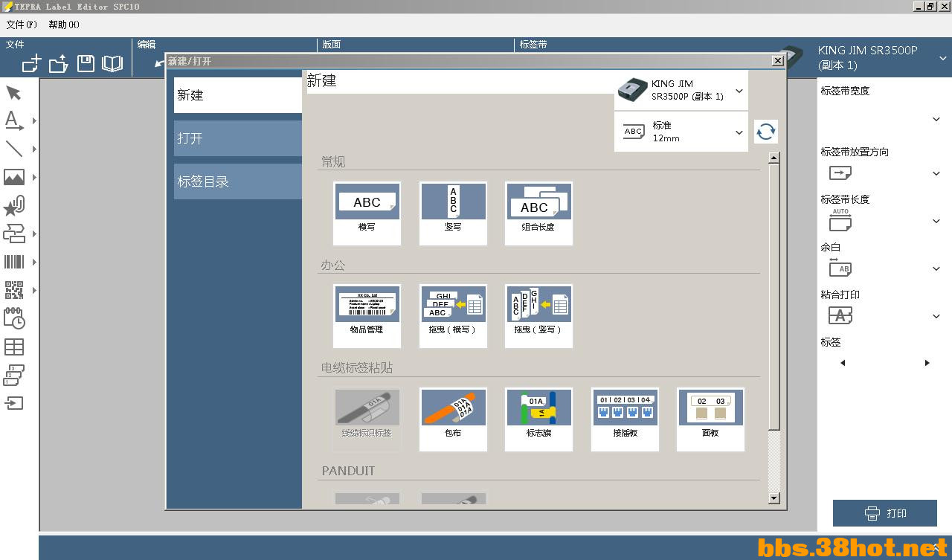Expand the 标签带长度 dropdown

click(x=936, y=221)
